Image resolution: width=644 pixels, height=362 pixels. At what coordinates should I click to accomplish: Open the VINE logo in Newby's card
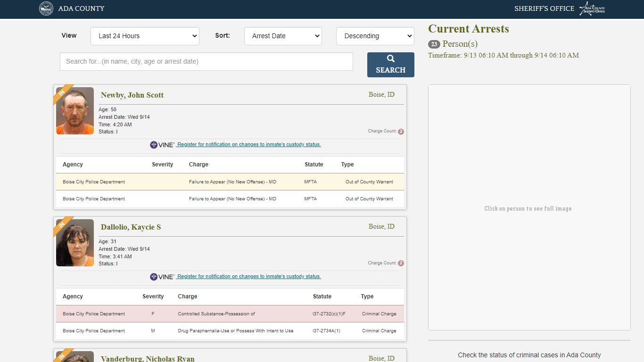162,145
